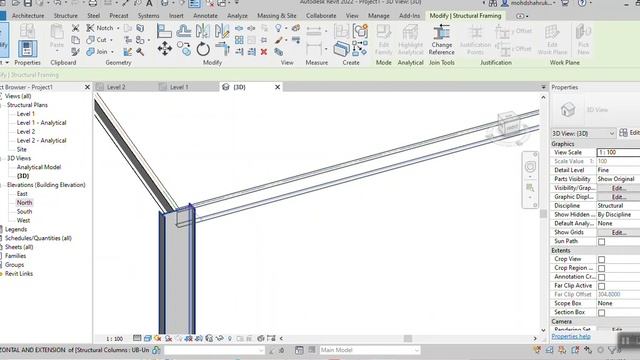The image size is (640, 360).
Task: Close the Project Browser panel
Action: [x=87, y=87]
